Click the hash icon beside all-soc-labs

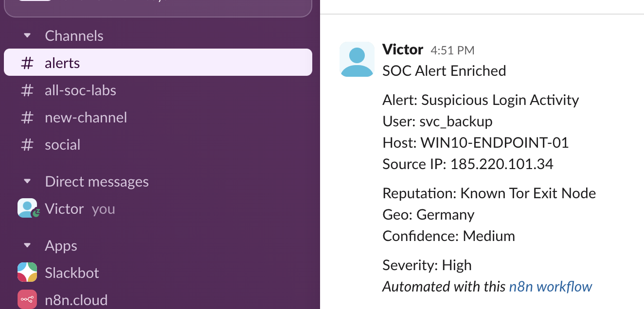27,90
